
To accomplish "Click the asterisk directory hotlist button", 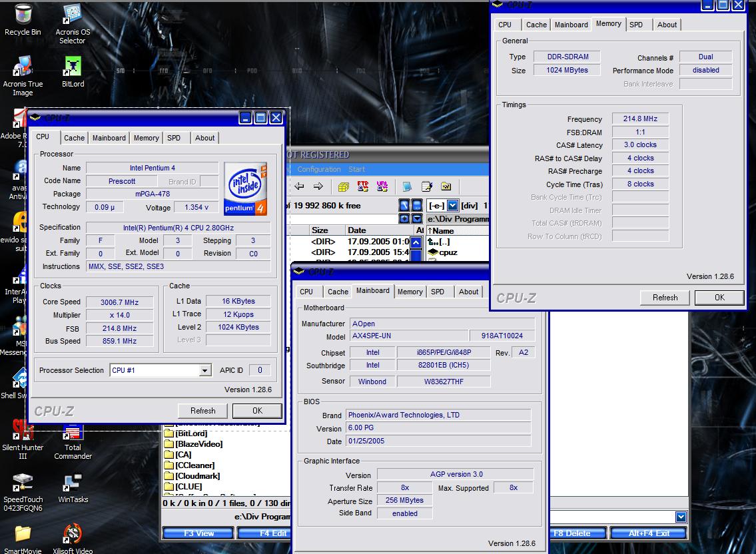I will [x=404, y=219].
